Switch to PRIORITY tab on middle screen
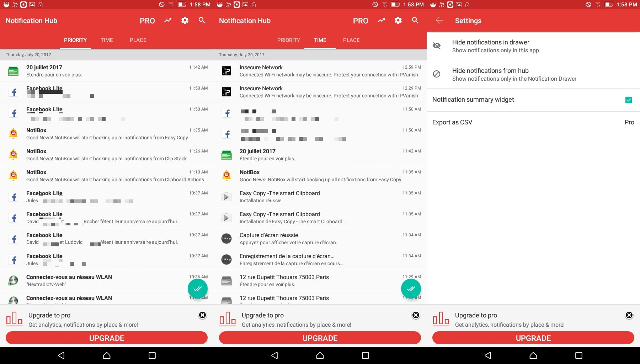 289,40
